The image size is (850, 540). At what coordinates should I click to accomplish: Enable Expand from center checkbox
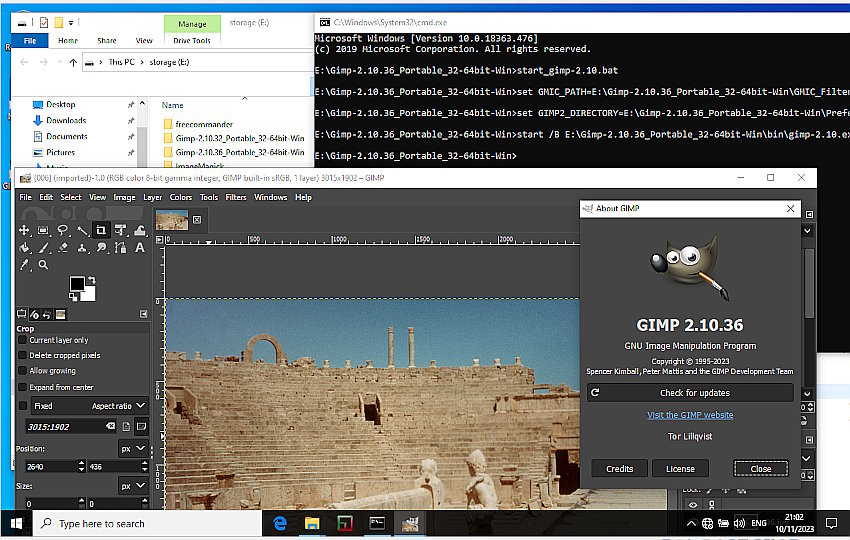pos(23,387)
